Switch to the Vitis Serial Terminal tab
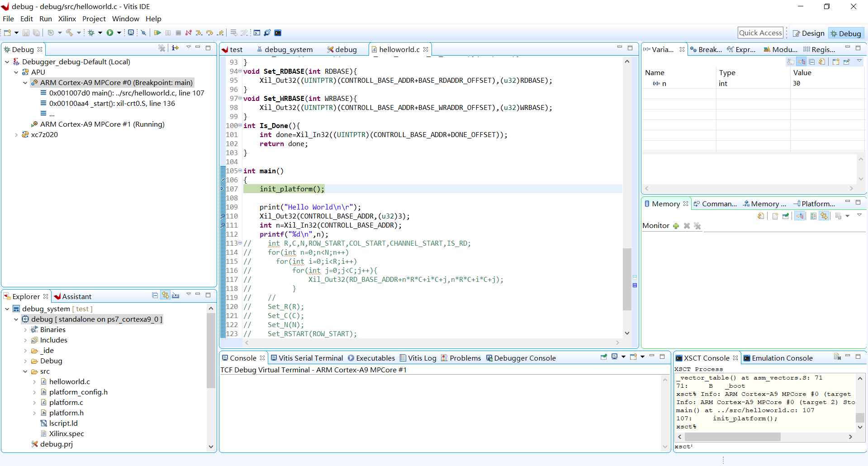Viewport: 868px width, 466px height. [x=307, y=358]
